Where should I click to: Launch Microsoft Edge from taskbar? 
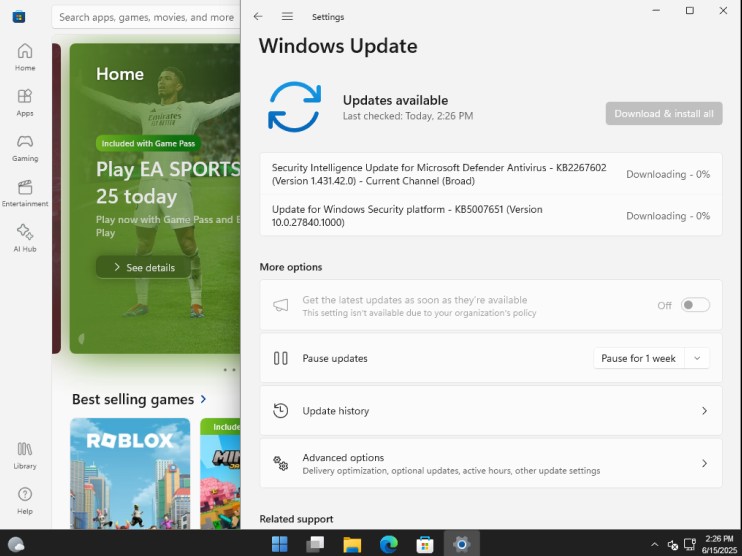click(x=389, y=544)
